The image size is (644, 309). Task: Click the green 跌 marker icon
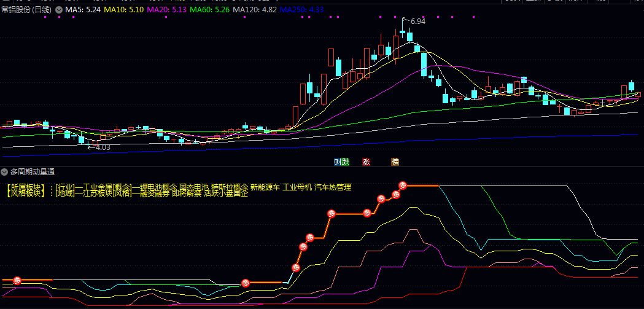pyautogui.click(x=345, y=162)
